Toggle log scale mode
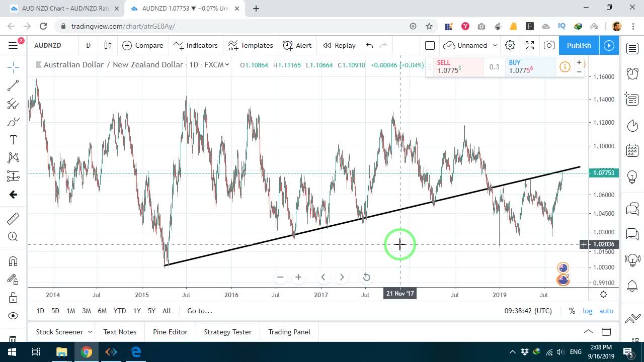 (588, 311)
